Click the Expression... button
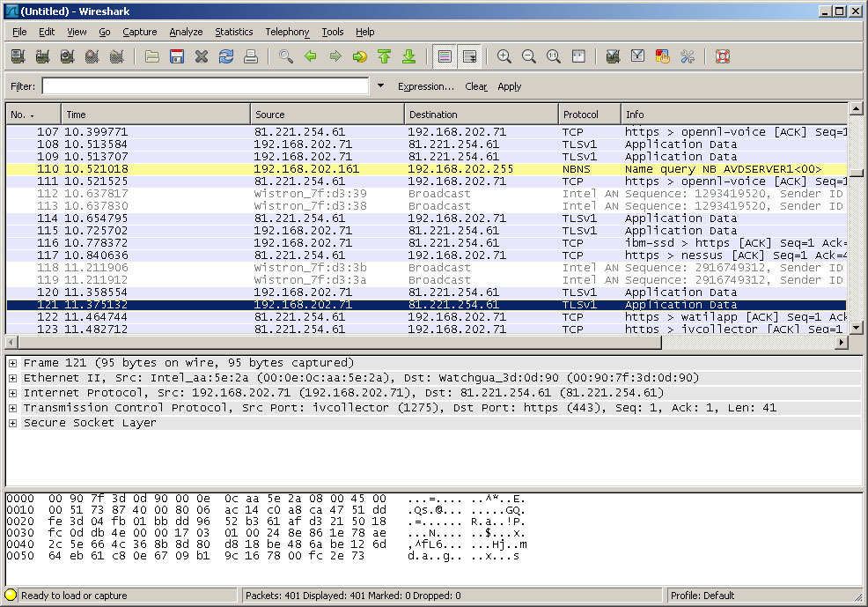 point(426,86)
